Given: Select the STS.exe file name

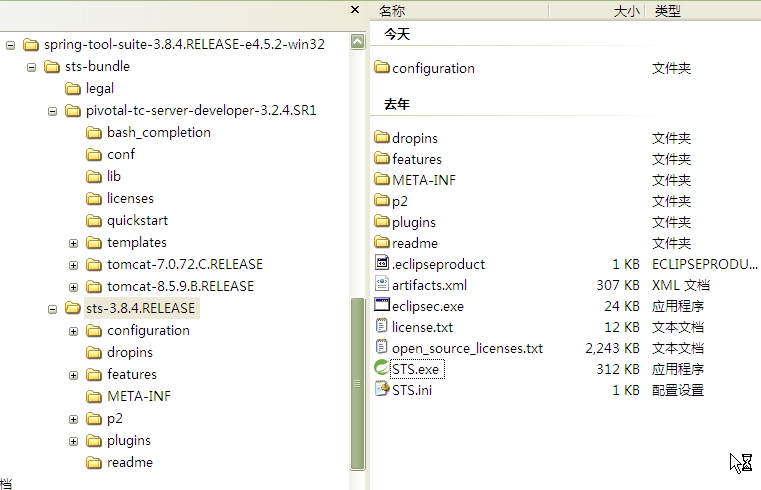Looking at the screenshot, I should coord(416,369).
